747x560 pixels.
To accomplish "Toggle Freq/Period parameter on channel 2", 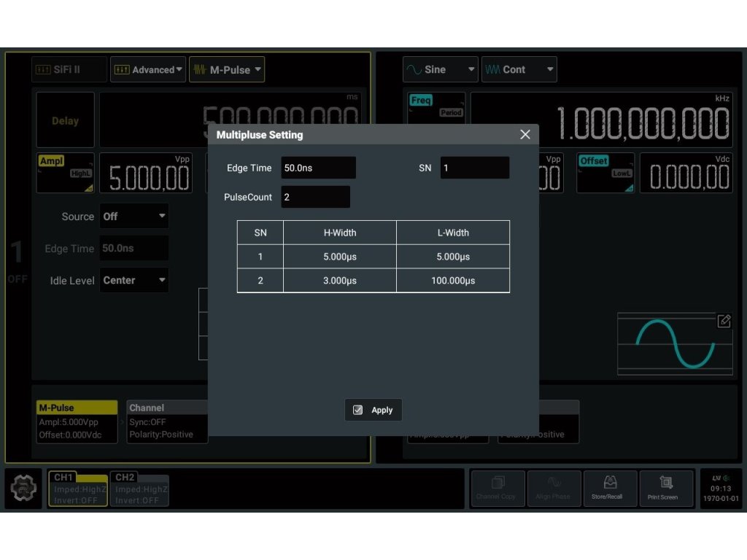I will (436, 107).
